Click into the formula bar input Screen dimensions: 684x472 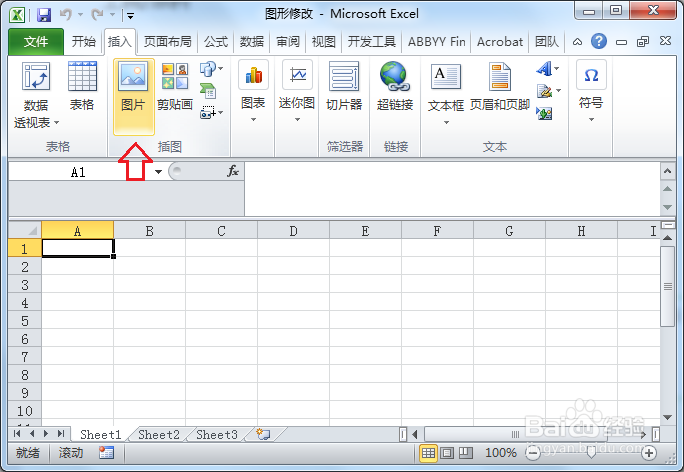click(452, 189)
